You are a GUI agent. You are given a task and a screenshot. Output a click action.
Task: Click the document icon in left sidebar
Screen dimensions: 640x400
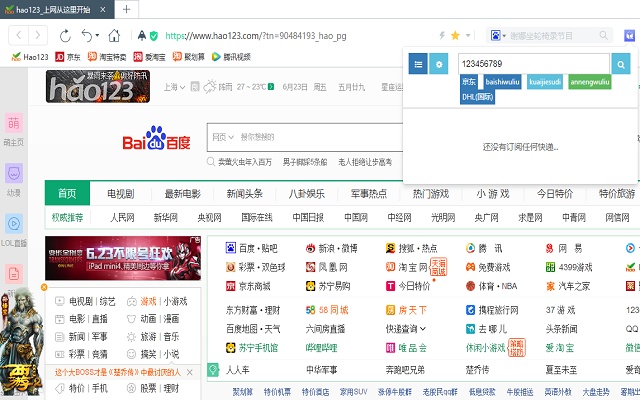pyautogui.click(x=13, y=273)
